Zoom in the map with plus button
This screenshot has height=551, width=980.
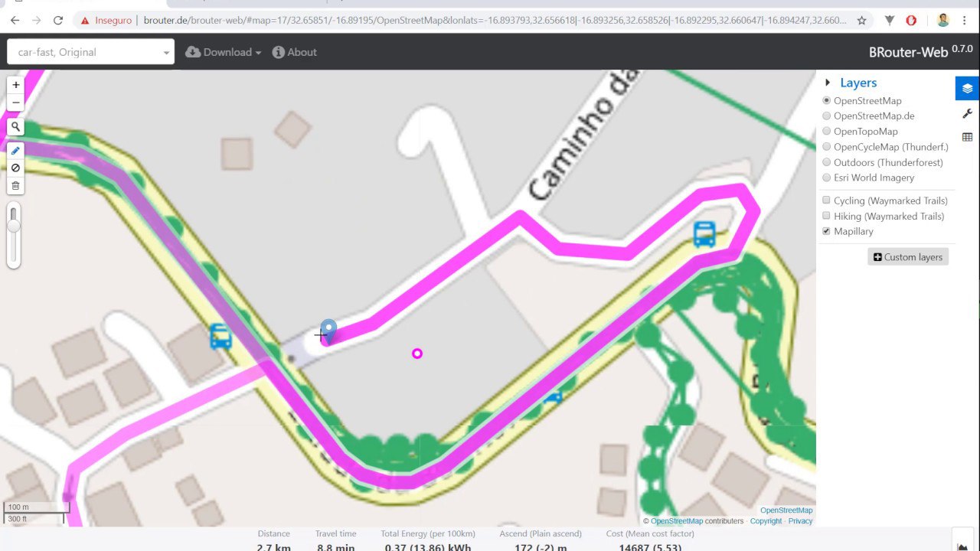15,85
